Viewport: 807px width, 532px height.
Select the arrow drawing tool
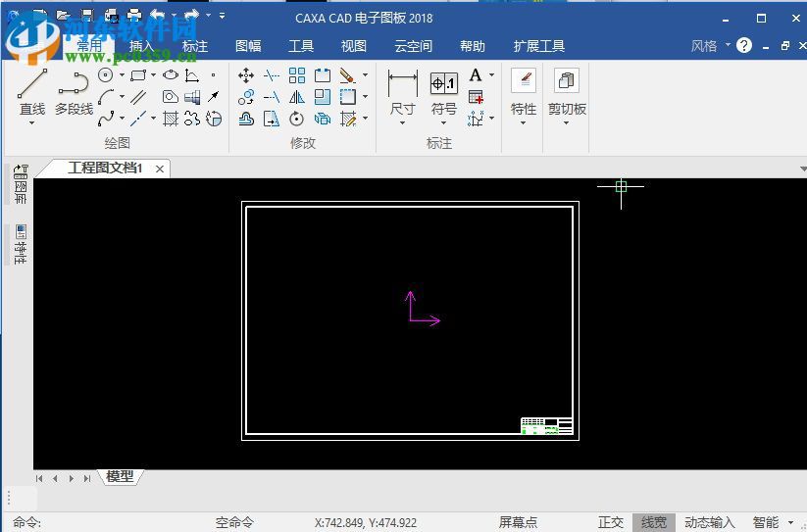coord(213,97)
